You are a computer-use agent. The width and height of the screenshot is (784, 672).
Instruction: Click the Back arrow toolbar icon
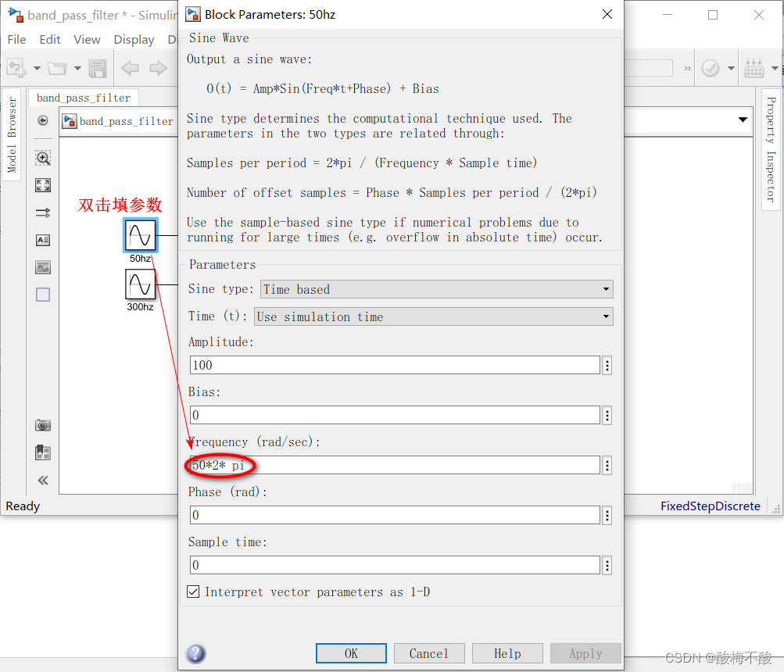pyautogui.click(x=130, y=68)
